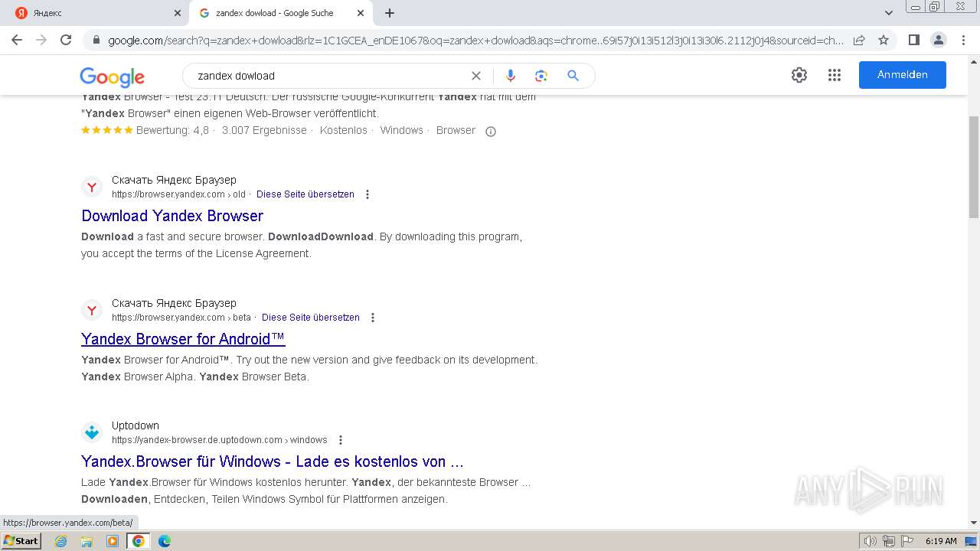
Task: Click address bar URL
Action: (x=475, y=40)
